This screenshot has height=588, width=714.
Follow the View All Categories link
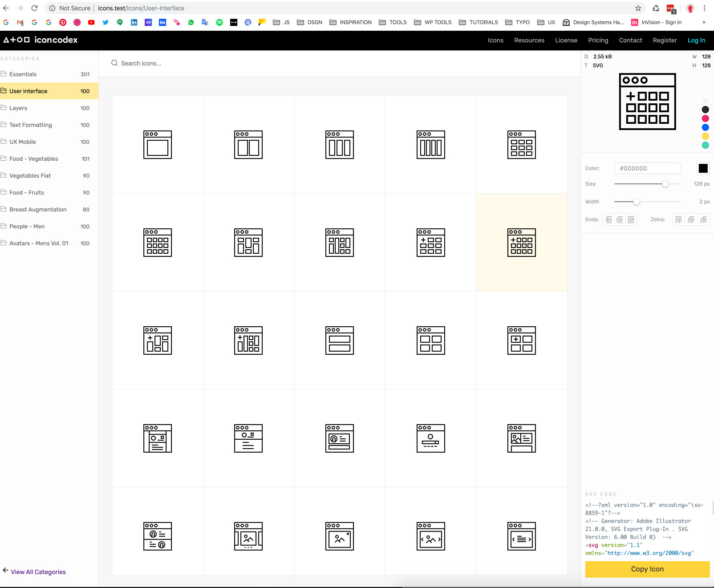point(38,572)
